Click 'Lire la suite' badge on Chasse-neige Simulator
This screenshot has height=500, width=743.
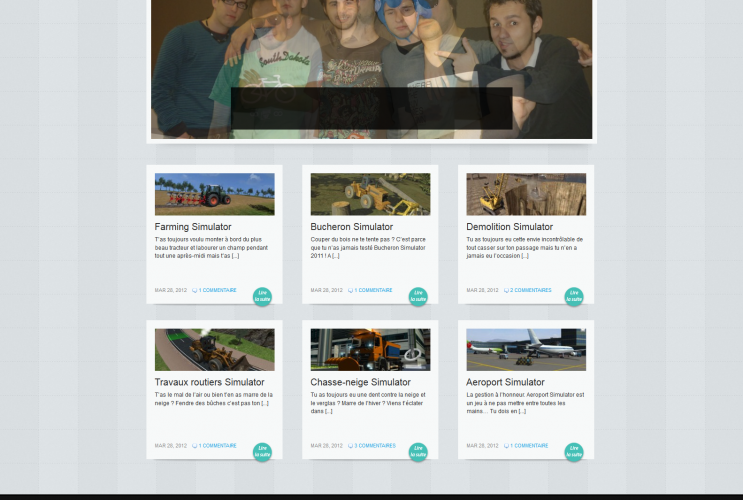tap(418, 452)
